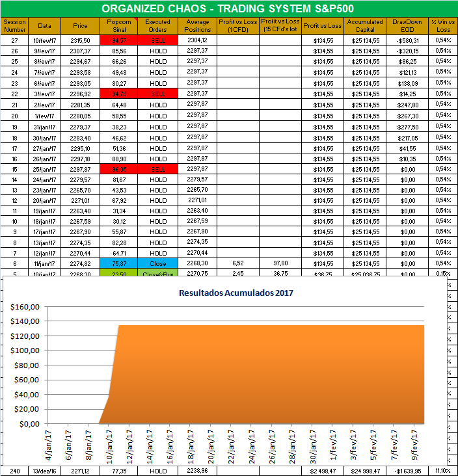Select profit value '6,52' for session 6
This screenshot has height=476, width=458.
point(238,263)
